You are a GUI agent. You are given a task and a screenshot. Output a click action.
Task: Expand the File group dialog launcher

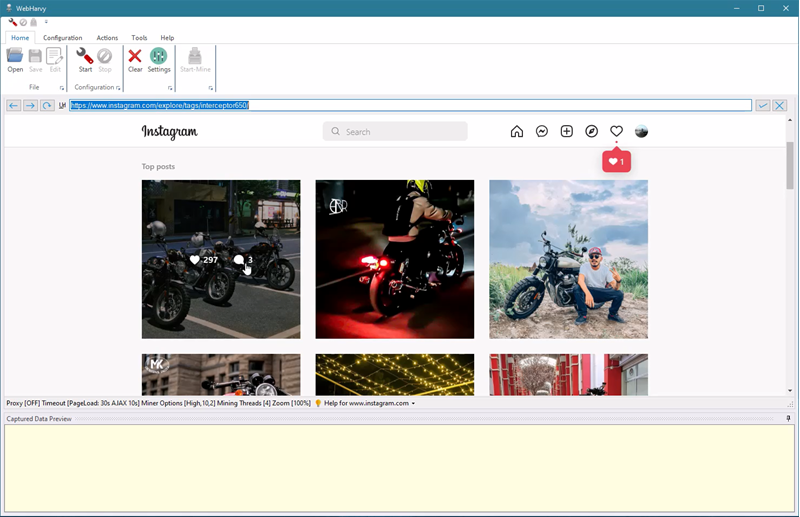tap(62, 88)
